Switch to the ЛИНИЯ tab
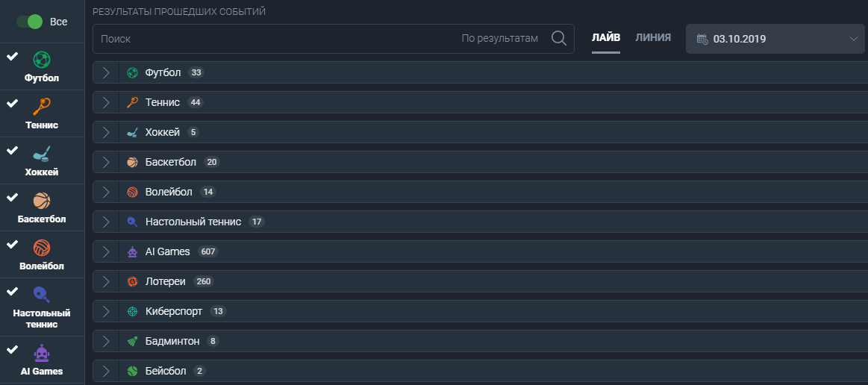The width and height of the screenshot is (868, 385). tap(653, 37)
